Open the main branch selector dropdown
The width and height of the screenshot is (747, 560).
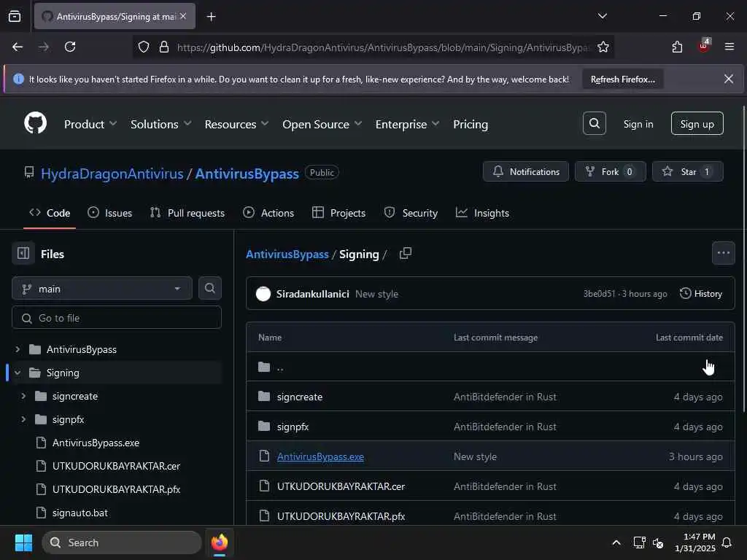(102, 289)
